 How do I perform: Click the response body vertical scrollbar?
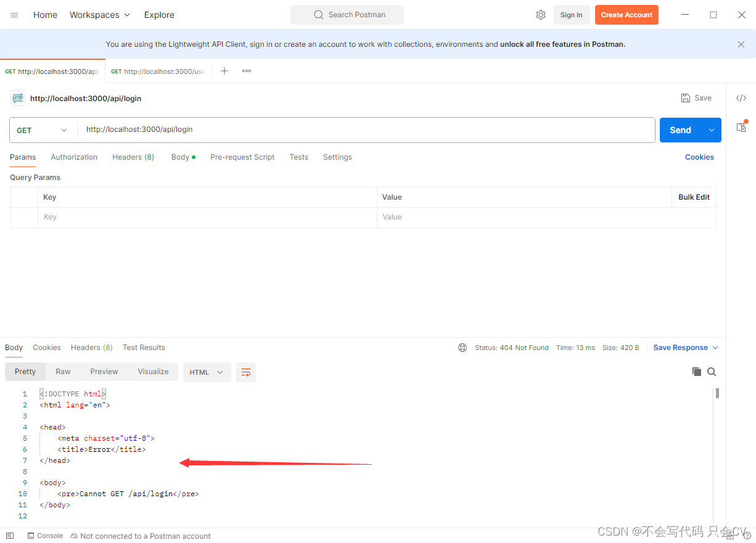(x=718, y=393)
